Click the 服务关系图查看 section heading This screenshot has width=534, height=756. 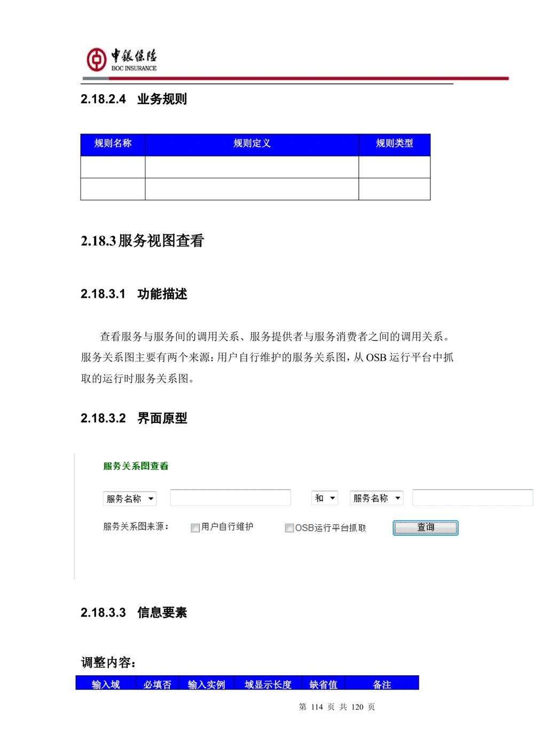tap(136, 466)
